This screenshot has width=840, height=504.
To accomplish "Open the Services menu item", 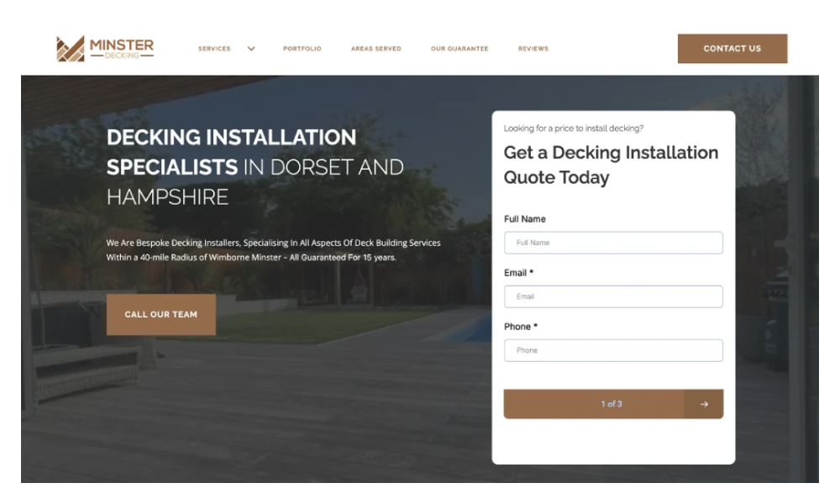I will (214, 49).
